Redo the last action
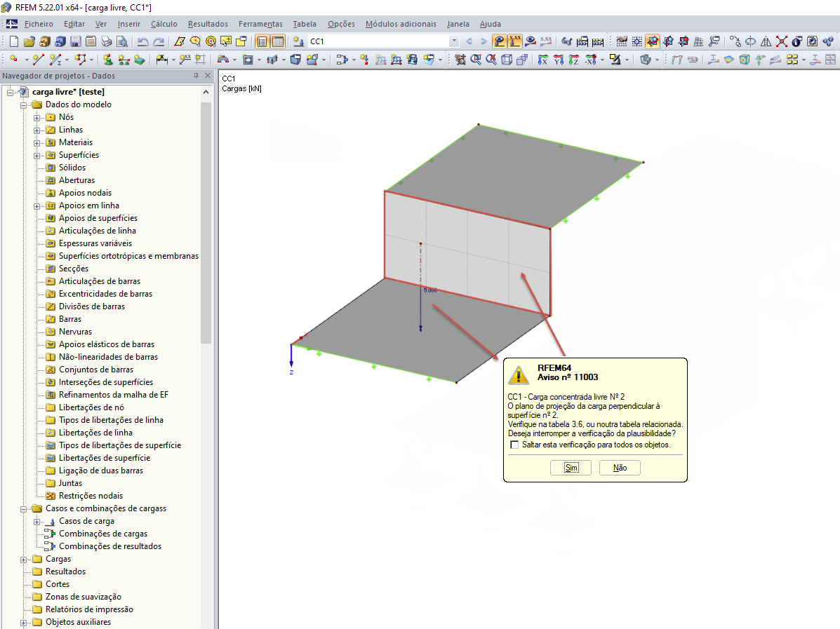 point(159,41)
